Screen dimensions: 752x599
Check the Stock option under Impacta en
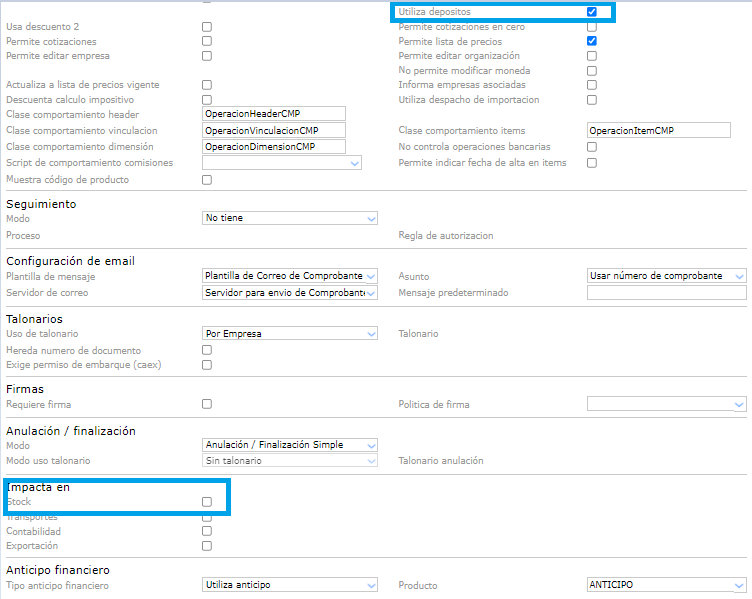[207, 502]
